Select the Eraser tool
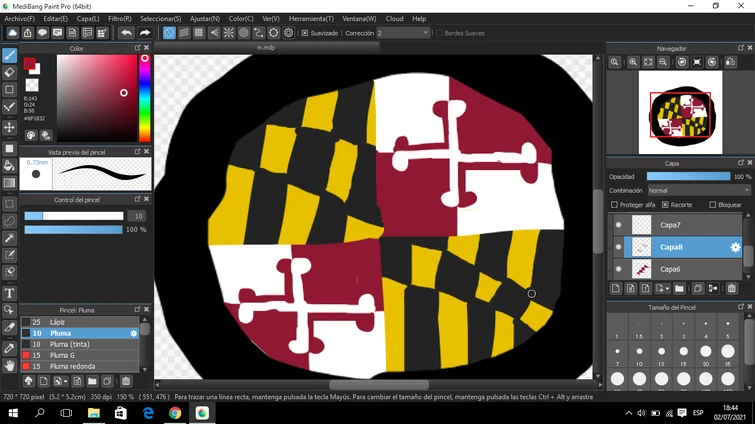Screen dimensions: 755x424 [x=9, y=73]
